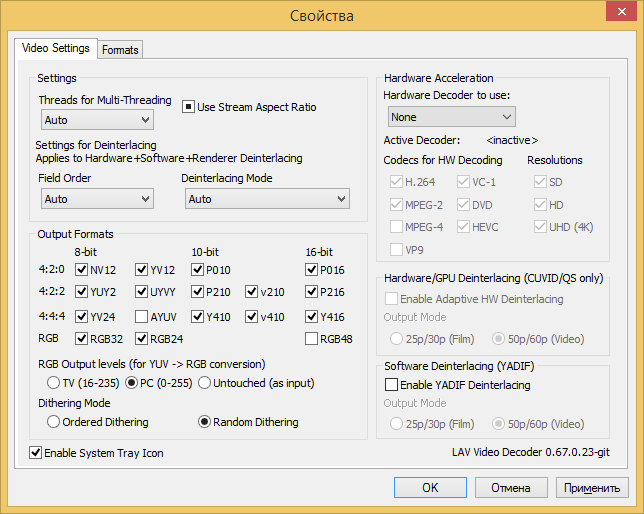Enable the RGB48 output format

coord(311,339)
